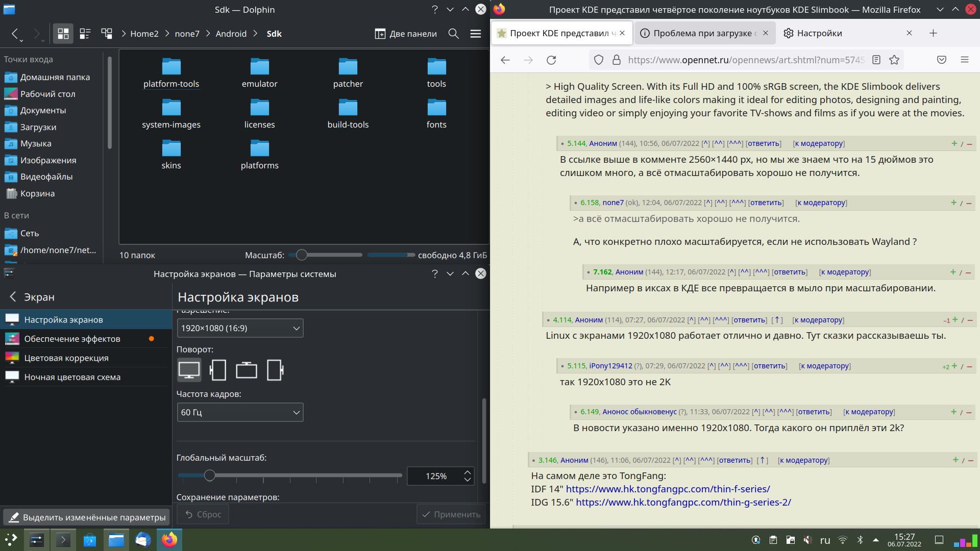Image resolution: width=980 pixels, height=551 pixels.
Task: Go back in Dolphin folder history
Action: 15,34
